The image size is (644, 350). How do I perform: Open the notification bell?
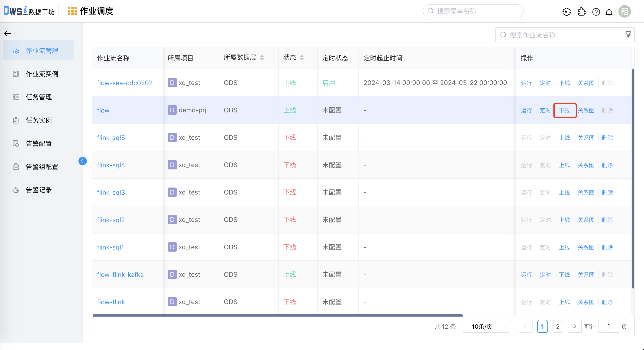tap(609, 12)
